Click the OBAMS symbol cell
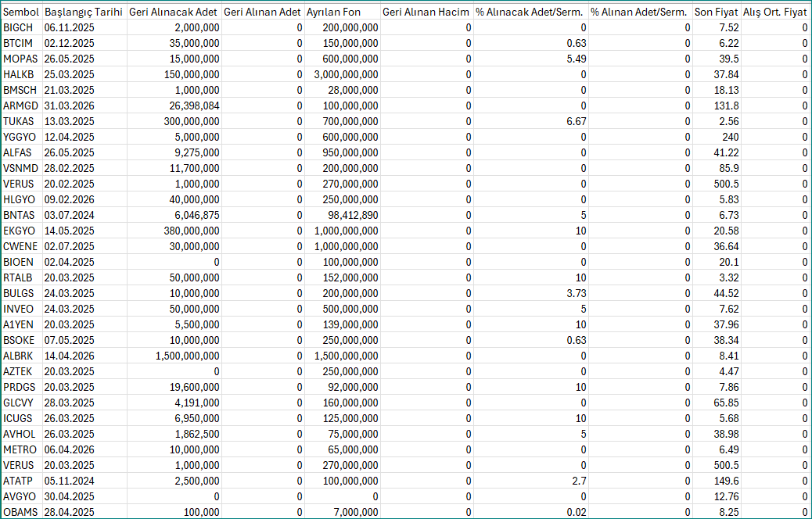812x519 pixels. 21,512
